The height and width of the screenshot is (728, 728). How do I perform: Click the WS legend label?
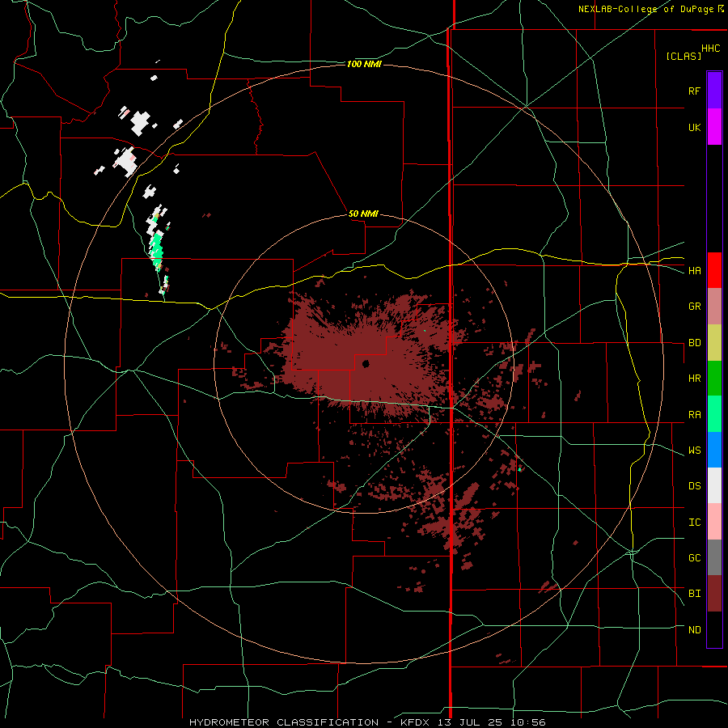click(694, 451)
